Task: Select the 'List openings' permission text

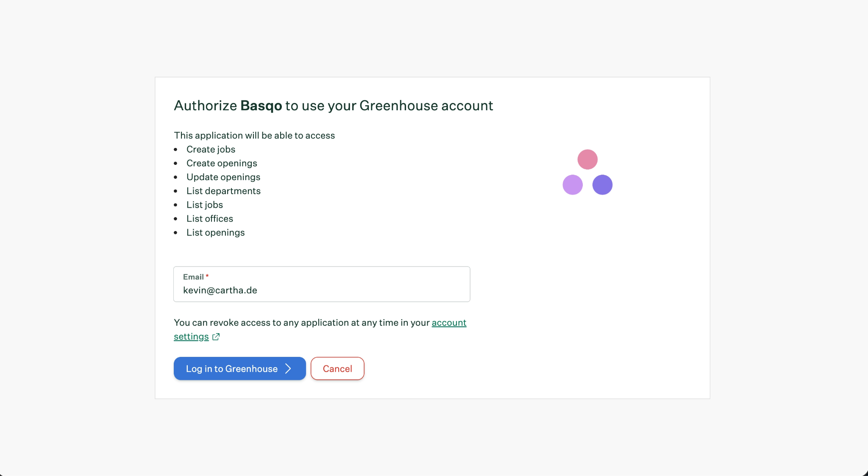Action: click(x=216, y=233)
